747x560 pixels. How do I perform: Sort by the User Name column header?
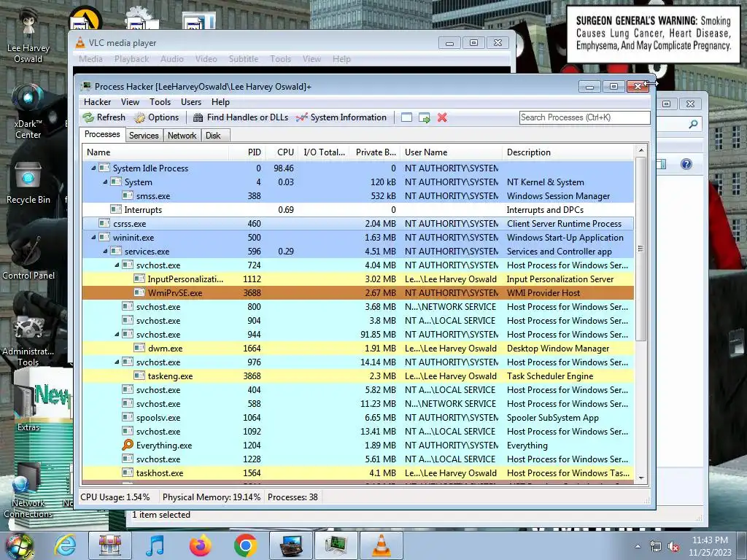tap(451, 152)
